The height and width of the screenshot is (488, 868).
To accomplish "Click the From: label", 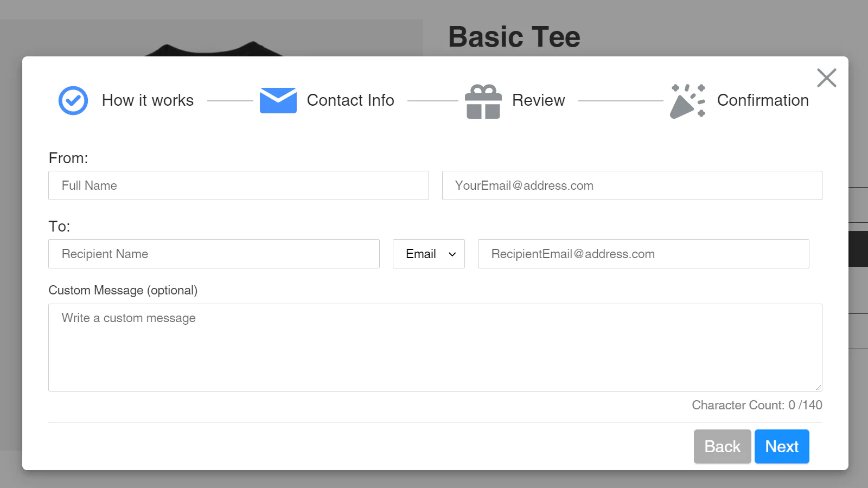I will pos(68,158).
